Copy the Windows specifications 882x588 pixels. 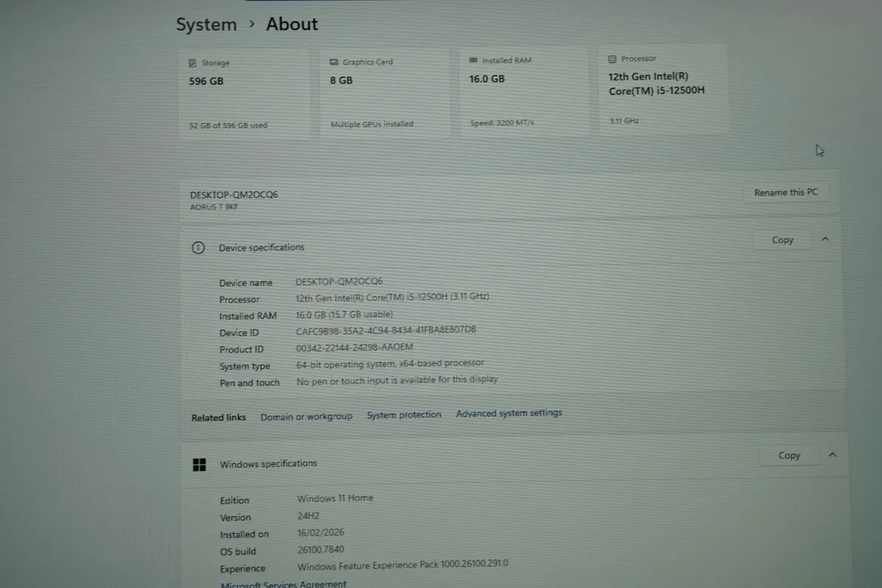789,456
